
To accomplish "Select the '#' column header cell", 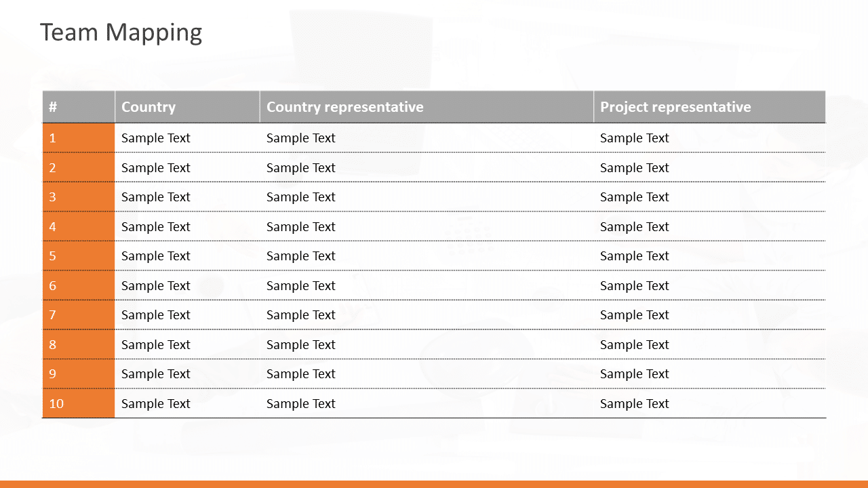I will [78, 107].
